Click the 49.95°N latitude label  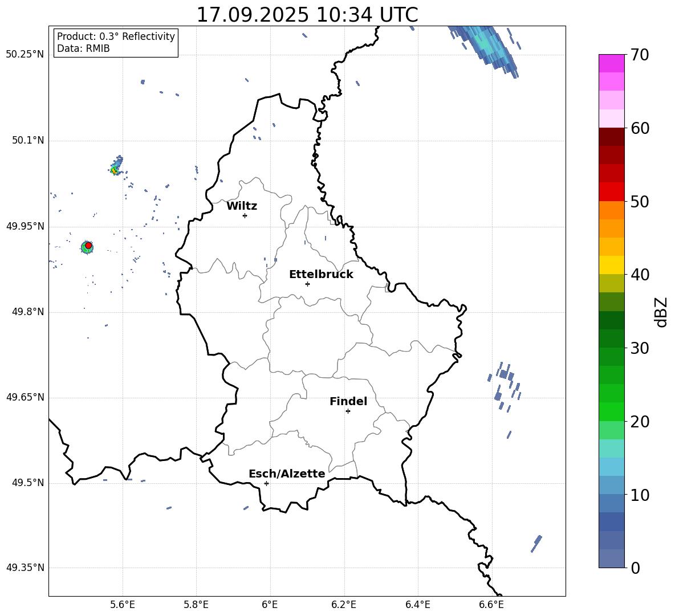[x=25, y=226]
